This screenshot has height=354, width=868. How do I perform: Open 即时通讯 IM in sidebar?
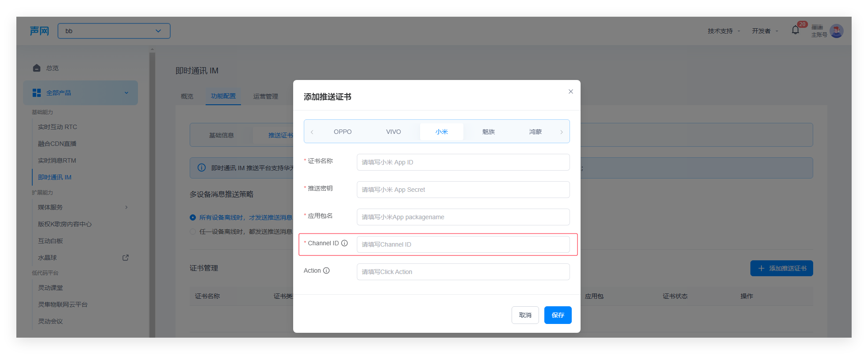pos(55,177)
